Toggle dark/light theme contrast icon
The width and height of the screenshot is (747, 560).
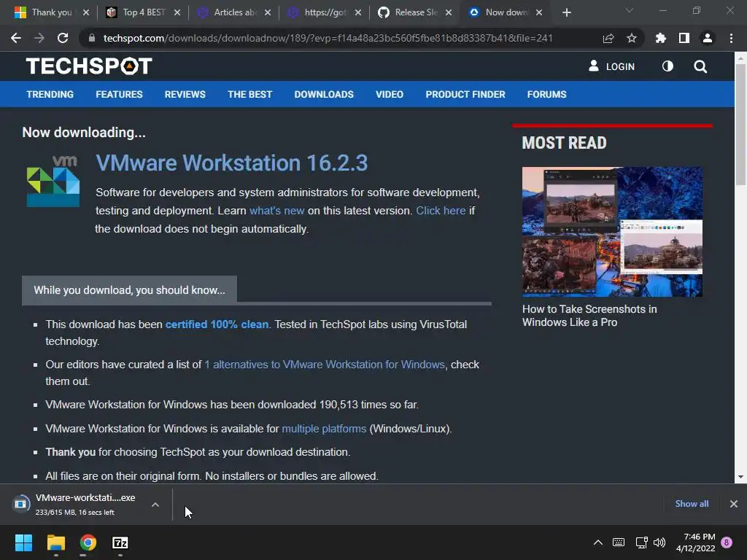pos(667,66)
